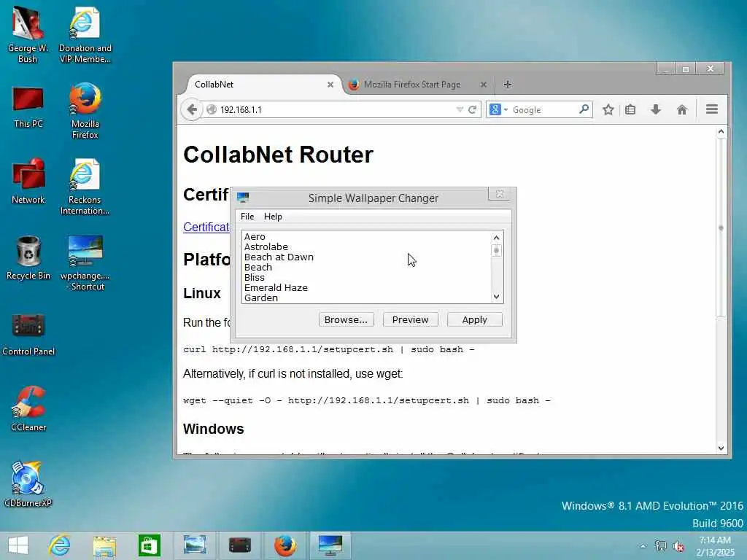The width and height of the screenshot is (747, 560).
Task: Select This PC desktop icon
Action: (28, 107)
